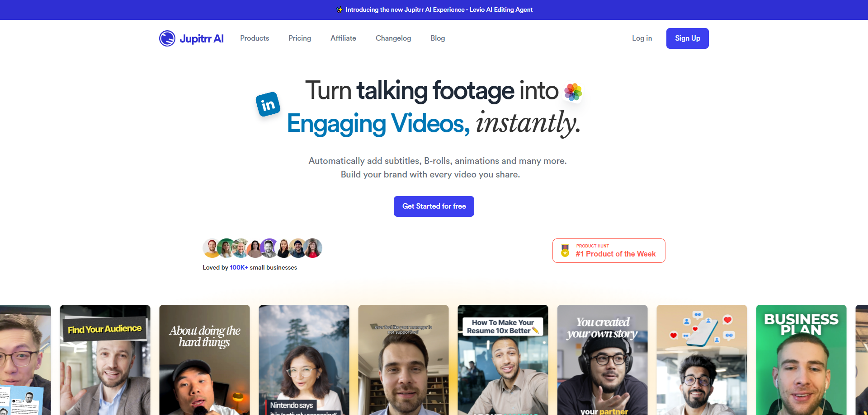
Task: Open the #1 Product of the Week badge
Action: tap(609, 251)
